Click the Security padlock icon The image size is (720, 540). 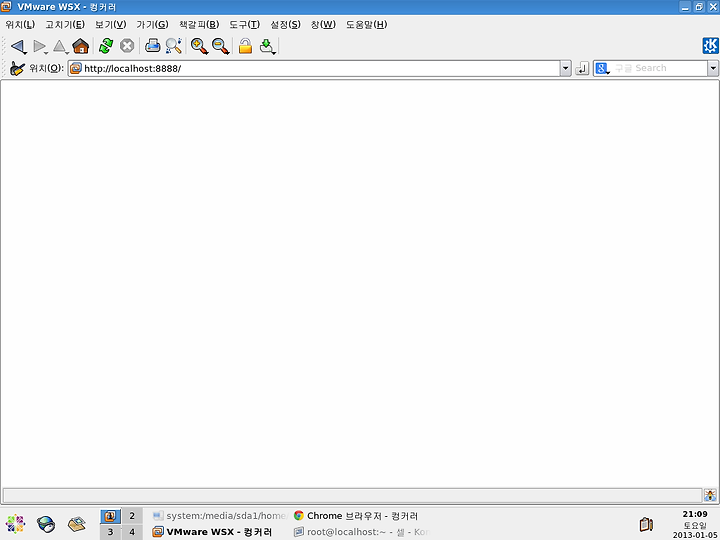(x=246, y=46)
